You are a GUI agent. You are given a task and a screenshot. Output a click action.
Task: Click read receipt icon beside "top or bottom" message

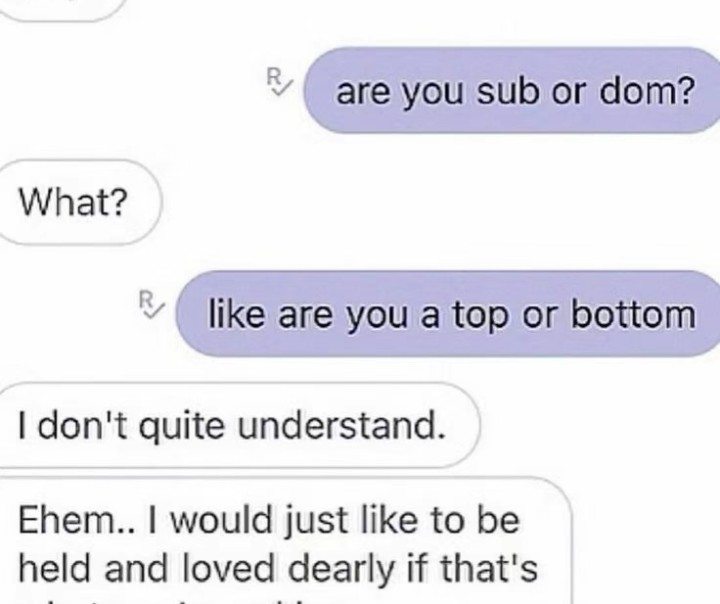150,304
